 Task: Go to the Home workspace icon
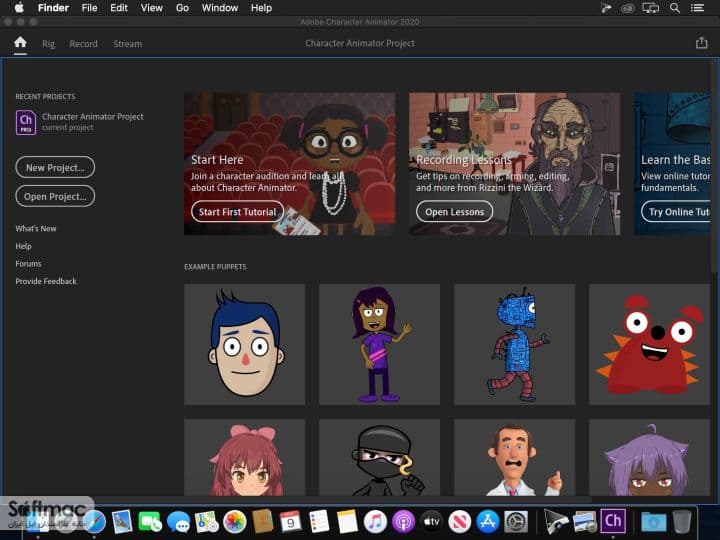tap(20, 43)
